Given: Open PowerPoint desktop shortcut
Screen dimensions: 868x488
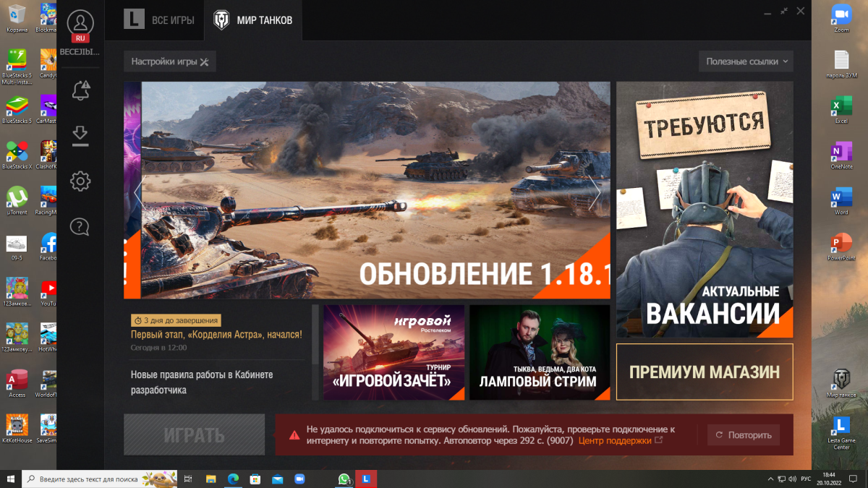Looking at the screenshot, I should click(x=841, y=246).
